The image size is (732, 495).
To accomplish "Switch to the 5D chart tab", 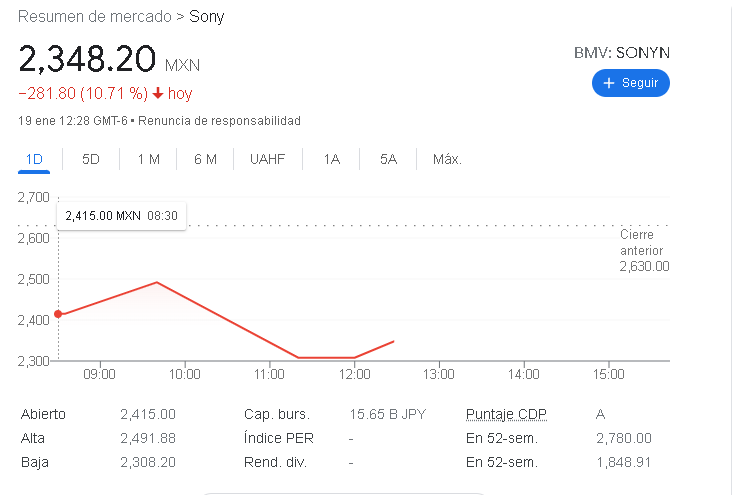I will coord(91,159).
